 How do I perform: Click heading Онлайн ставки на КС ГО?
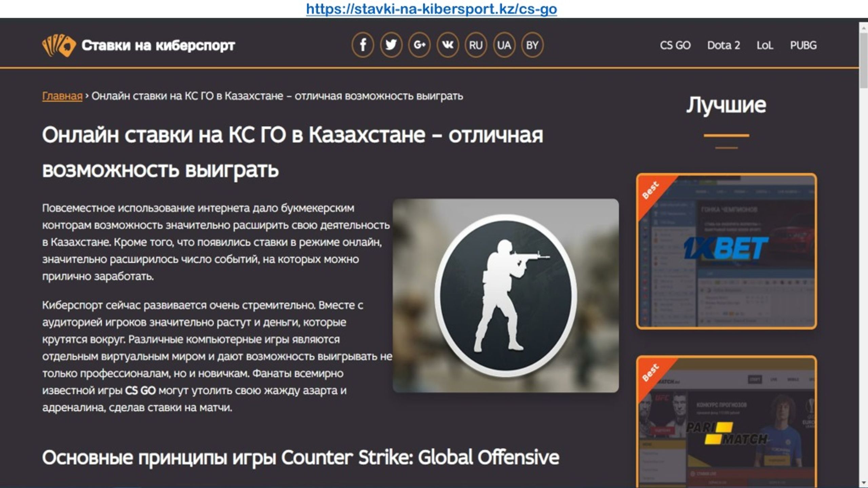[292, 152]
